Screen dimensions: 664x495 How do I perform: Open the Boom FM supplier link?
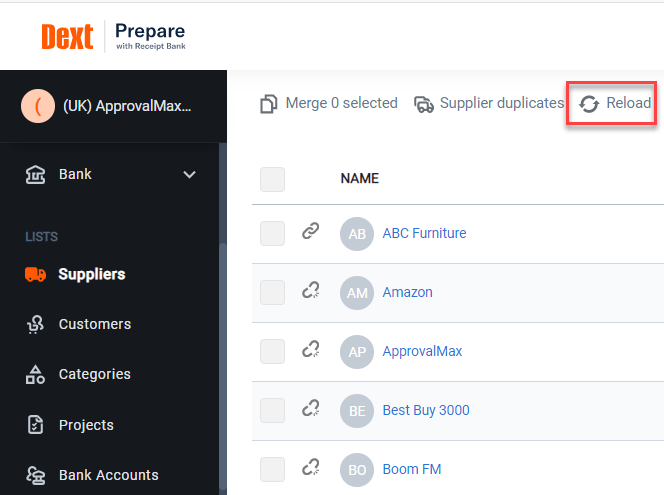point(411,469)
